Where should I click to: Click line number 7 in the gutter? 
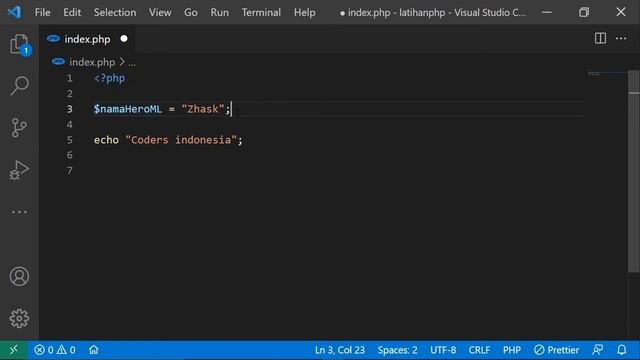click(70, 171)
